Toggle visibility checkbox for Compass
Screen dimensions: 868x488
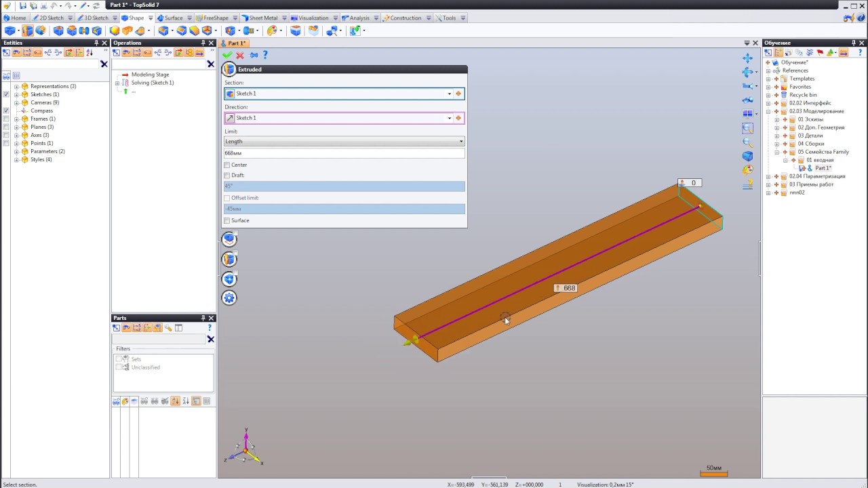point(6,110)
